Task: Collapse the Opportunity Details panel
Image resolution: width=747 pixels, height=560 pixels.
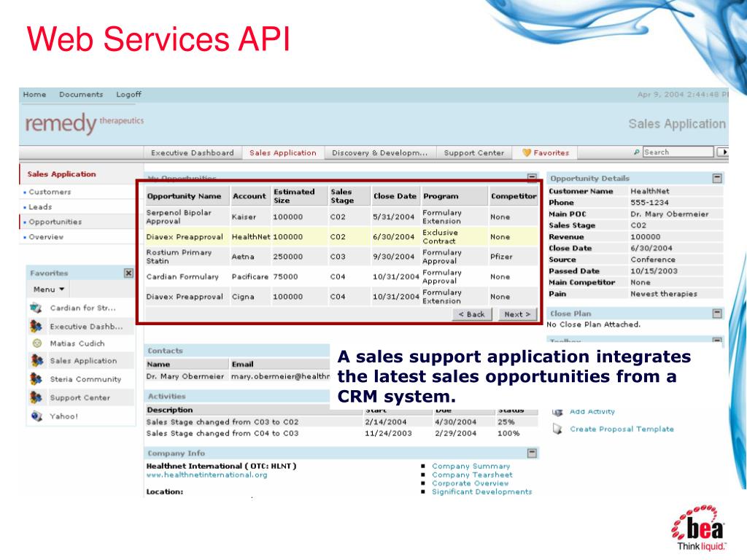Action: [x=717, y=178]
